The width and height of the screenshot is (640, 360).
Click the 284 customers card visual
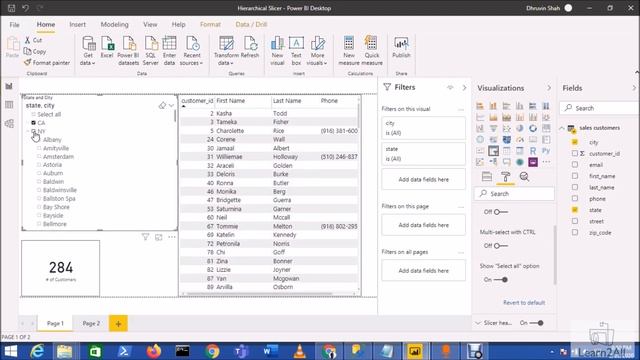click(60, 268)
